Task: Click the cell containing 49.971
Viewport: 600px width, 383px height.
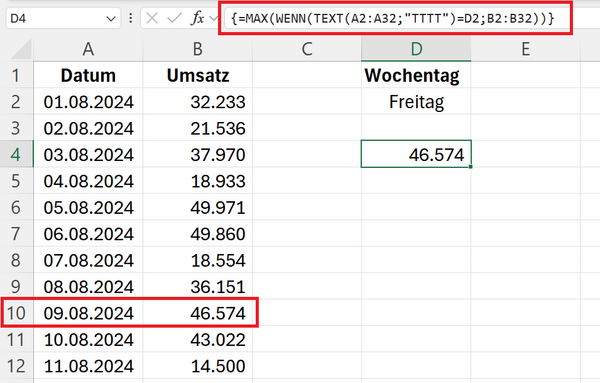Action: (197, 208)
